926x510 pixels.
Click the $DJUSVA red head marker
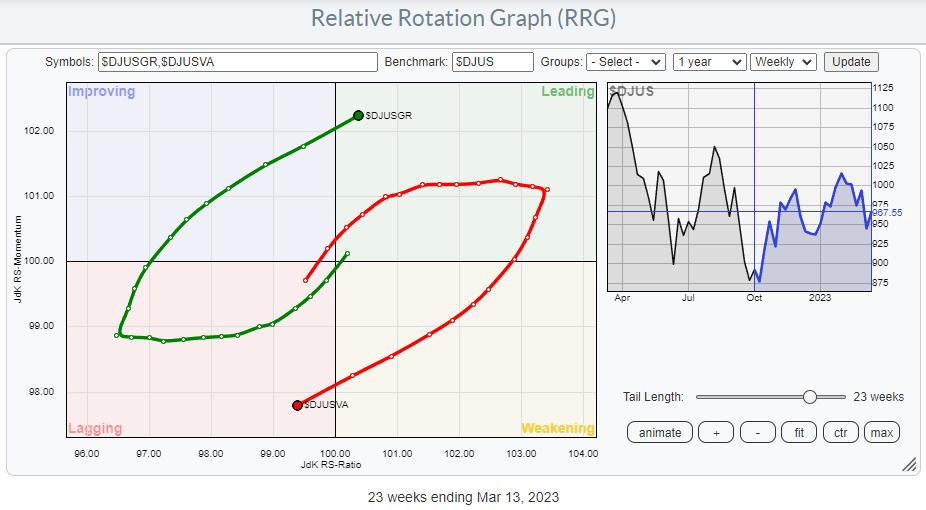pos(298,405)
